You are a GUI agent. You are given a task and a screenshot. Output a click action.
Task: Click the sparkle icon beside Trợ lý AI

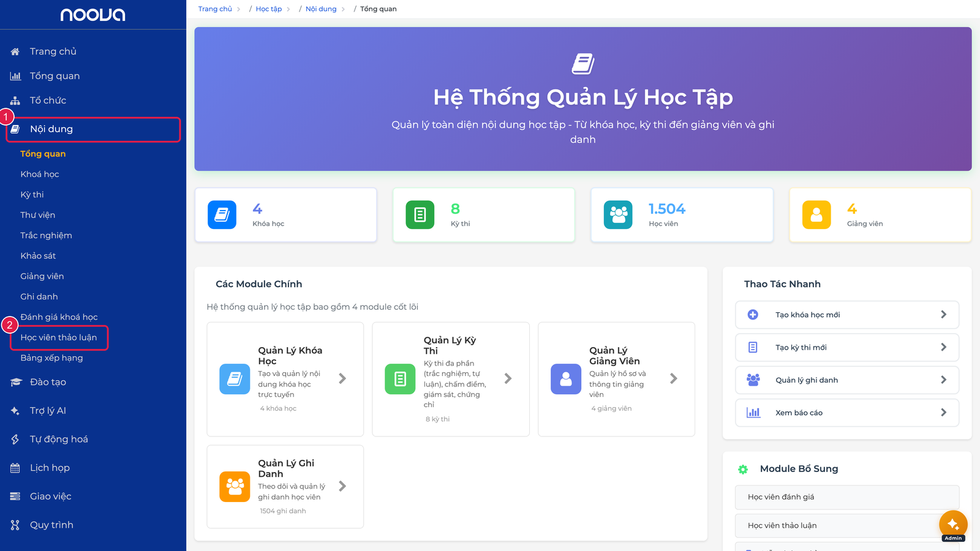[x=15, y=411]
